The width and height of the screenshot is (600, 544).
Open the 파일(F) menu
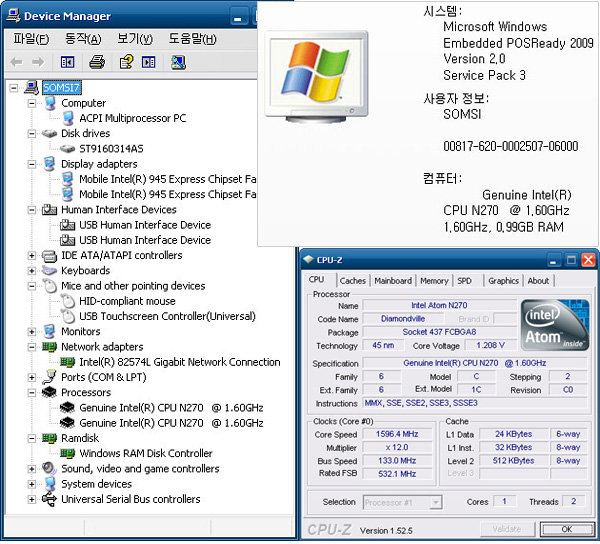[x=31, y=39]
